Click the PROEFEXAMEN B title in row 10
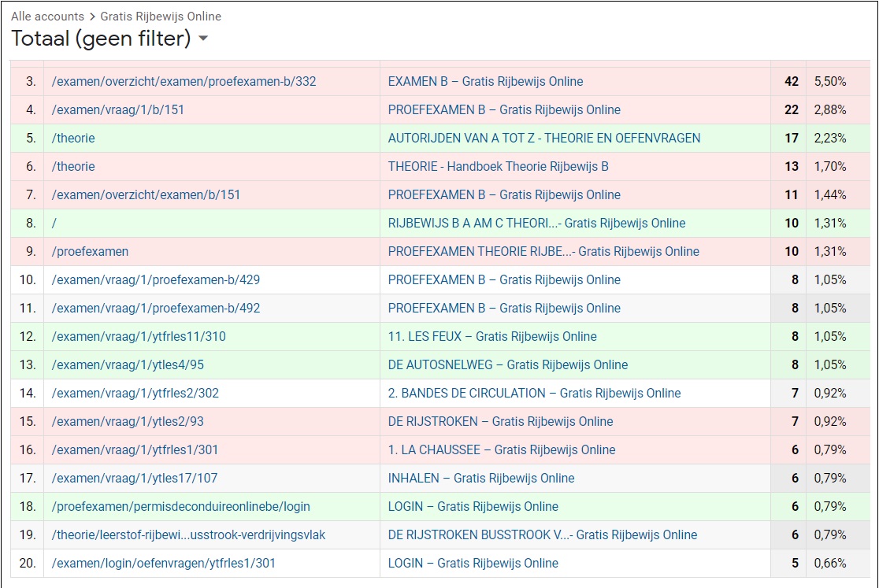 point(504,279)
